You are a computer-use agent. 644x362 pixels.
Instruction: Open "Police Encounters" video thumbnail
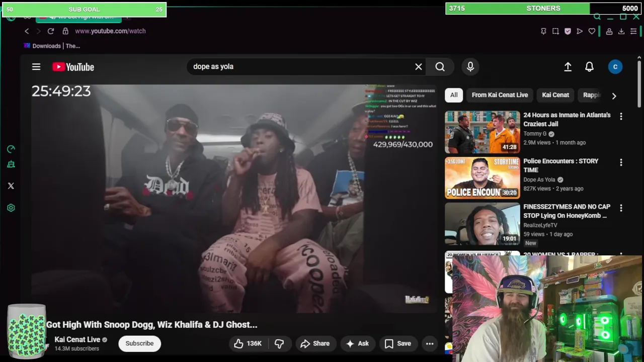(x=482, y=177)
